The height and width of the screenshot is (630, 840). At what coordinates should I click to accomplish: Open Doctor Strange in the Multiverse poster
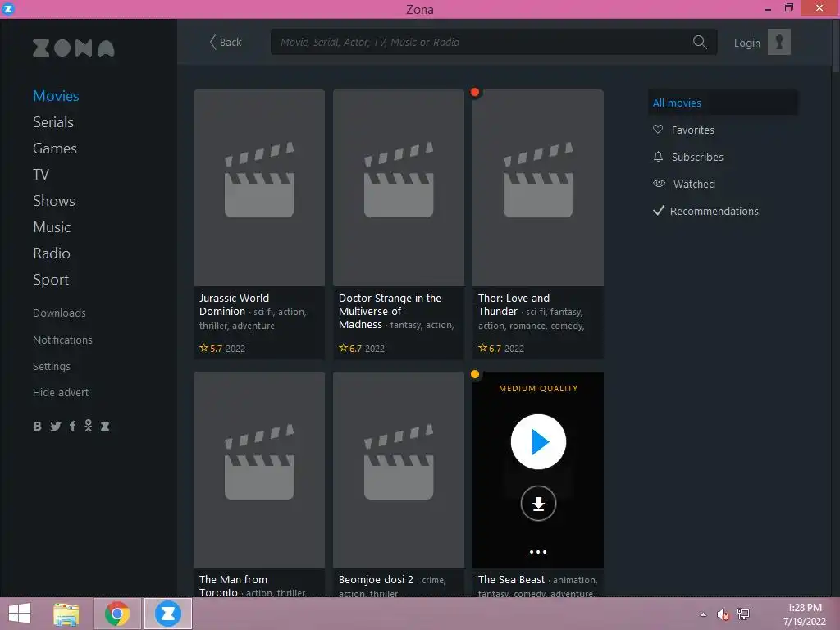coord(399,188)
